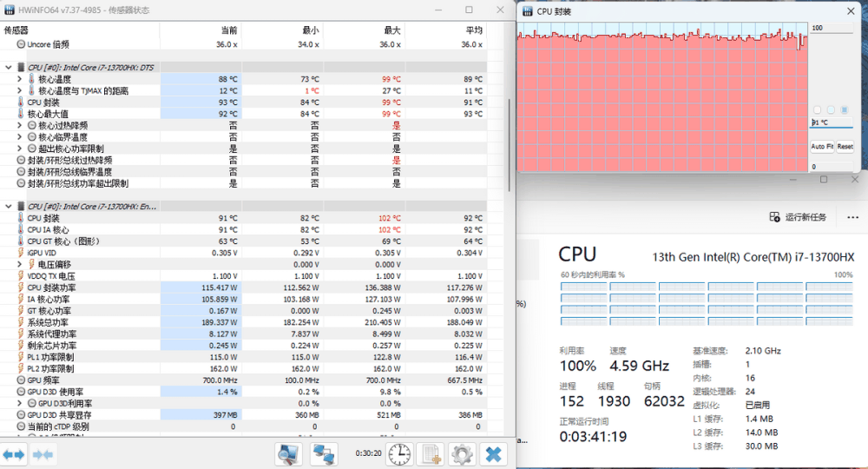Open sensor settings gear icon
Viewport: 868px width, 469px height.
click(x=461, y=454)
